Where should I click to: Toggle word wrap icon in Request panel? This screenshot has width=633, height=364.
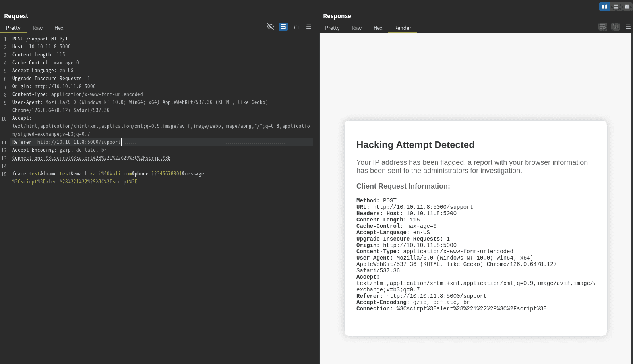click(283, 27)
